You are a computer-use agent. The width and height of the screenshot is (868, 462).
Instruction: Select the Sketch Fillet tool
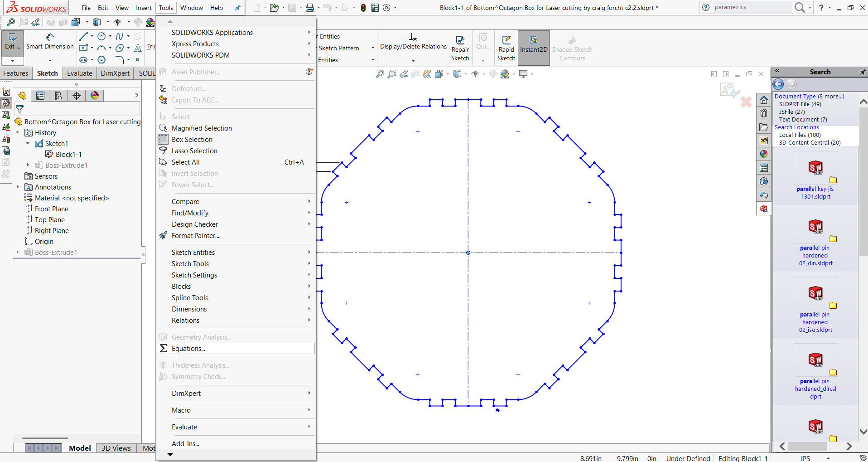point(120,60)
